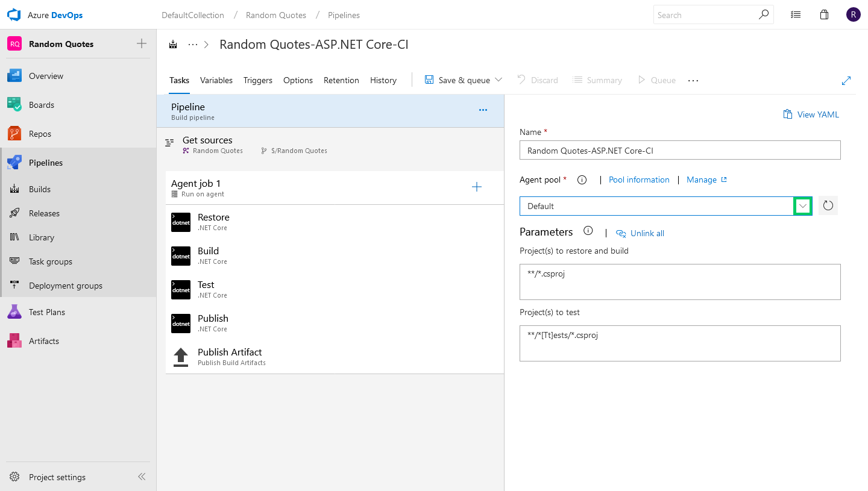Click the Project(s) to test field

[x=680, y=343]
